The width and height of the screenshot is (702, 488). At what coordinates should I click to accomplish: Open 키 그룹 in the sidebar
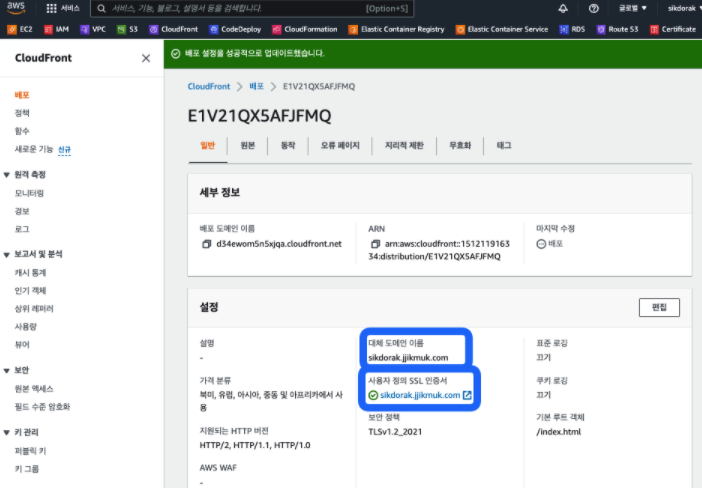coord(27,469)
